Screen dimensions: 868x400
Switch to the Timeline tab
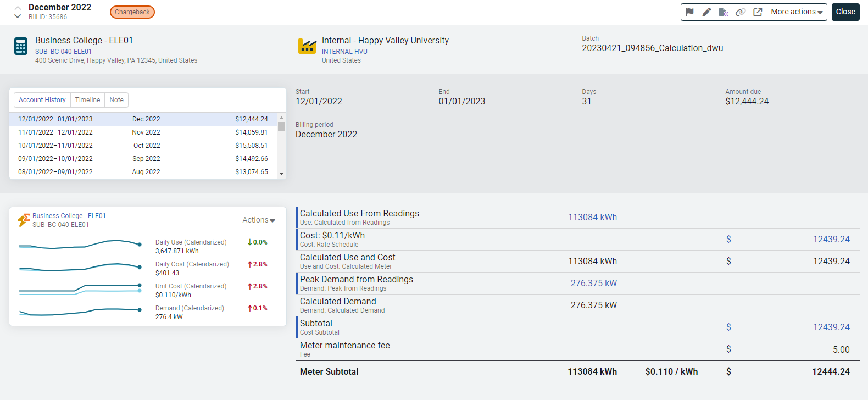click(x=87, y=100)
